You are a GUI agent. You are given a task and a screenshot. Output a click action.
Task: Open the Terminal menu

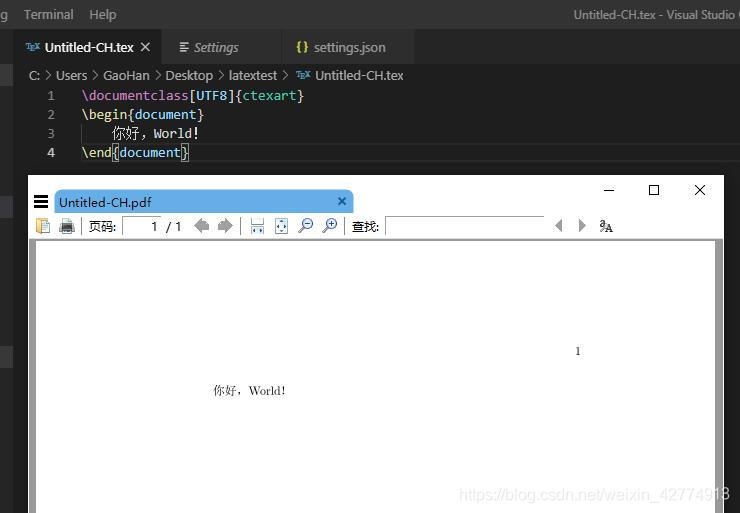[x=49, y=15]
